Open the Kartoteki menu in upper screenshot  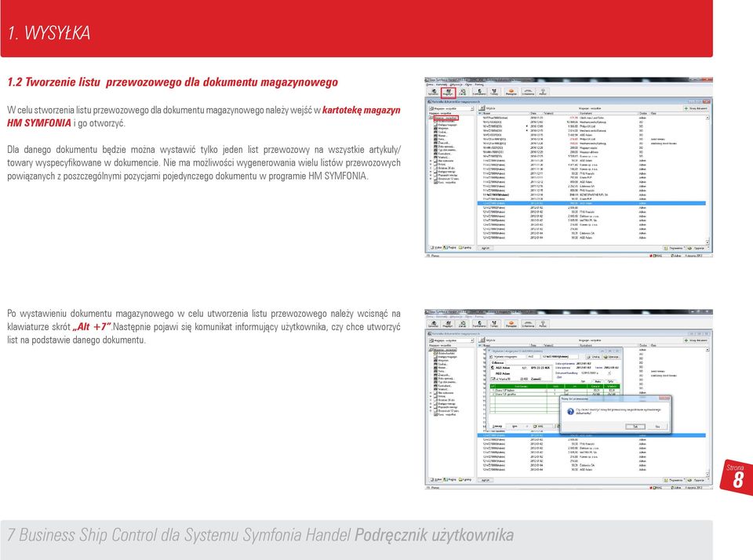(x=442, y=85)
